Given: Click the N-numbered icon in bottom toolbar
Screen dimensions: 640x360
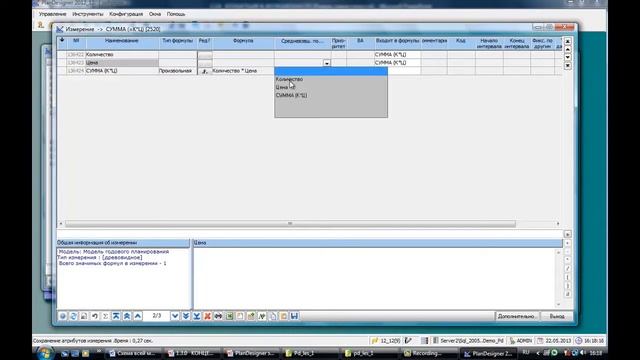Looking at the screenshot, I should (x=262, y=316).
